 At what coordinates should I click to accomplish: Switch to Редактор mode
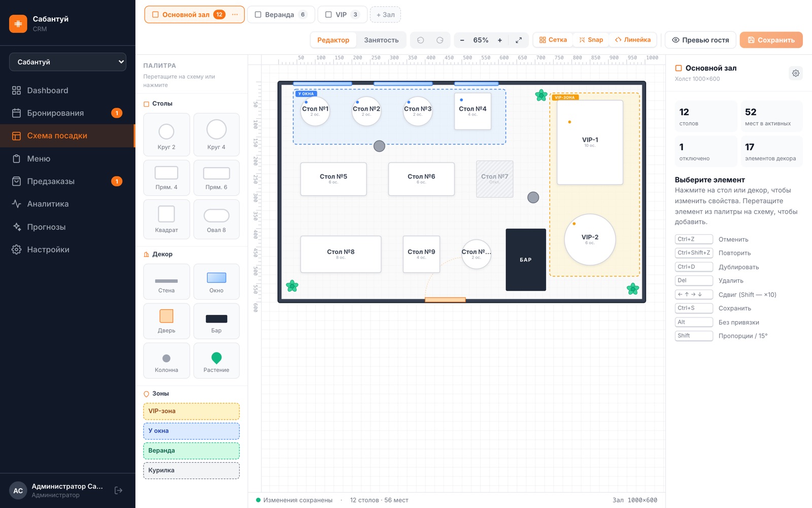(x=333, y=40)
